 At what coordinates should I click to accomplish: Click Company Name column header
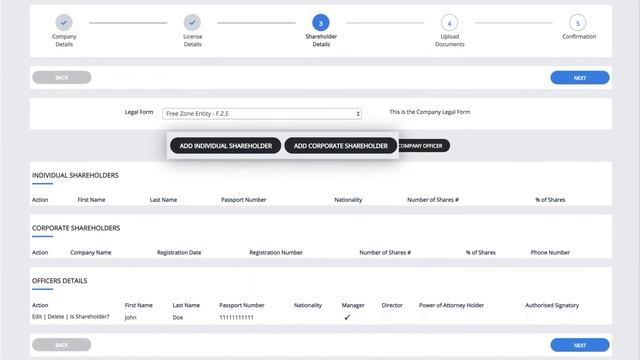coord(91,252)
